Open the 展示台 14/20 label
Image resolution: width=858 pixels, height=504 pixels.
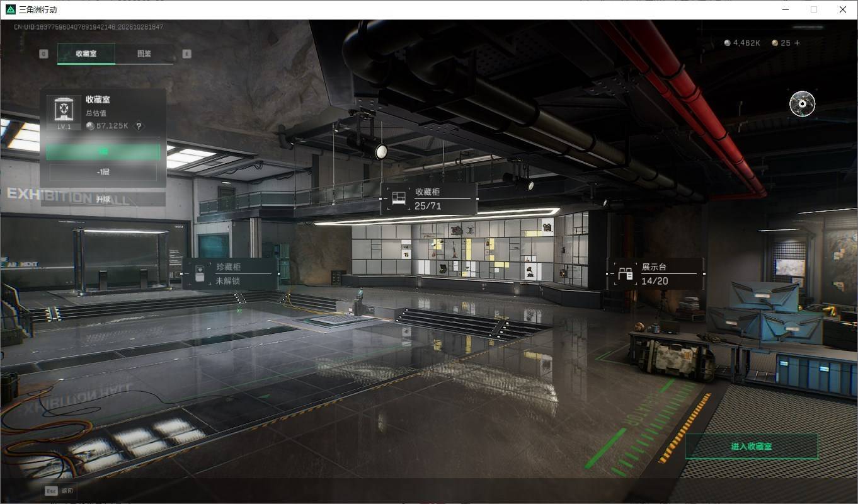pos(655,274)
